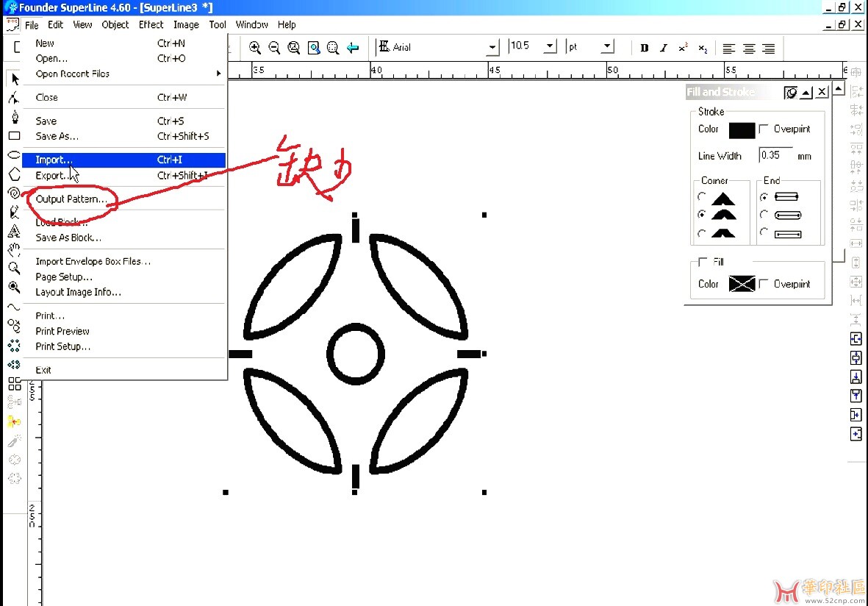
Task: Click the center text alignment icon
Action: pos(748,49)
